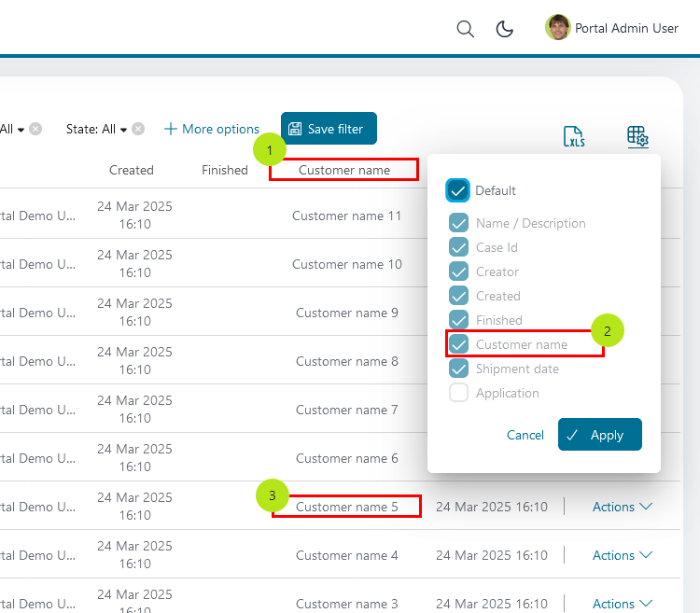This screenshot has height=613, width=700.
Task: Click the search magnifier icon
Action: pyautogui.click(x=465, y=29)
